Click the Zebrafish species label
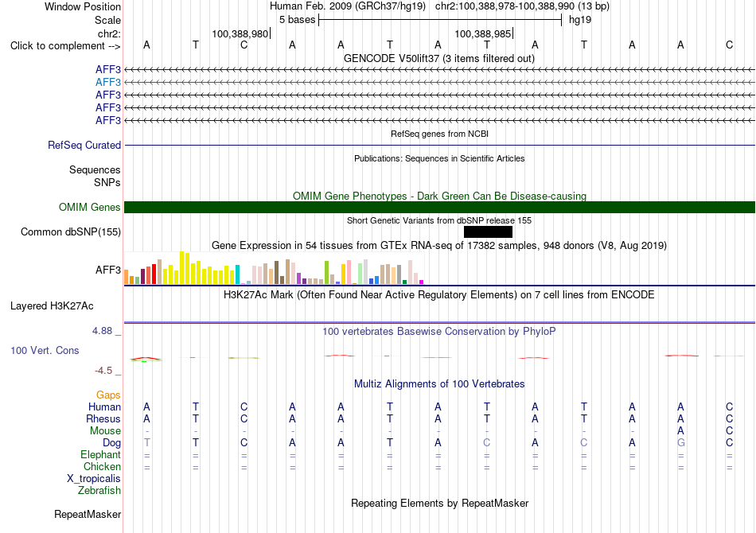Screen dimensions: 756x533 (99, 491)
